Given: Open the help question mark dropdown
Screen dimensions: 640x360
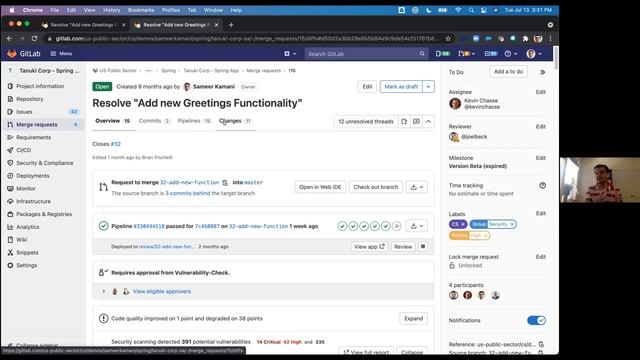Looking at the screenshot, I should (x=511, y=53).
